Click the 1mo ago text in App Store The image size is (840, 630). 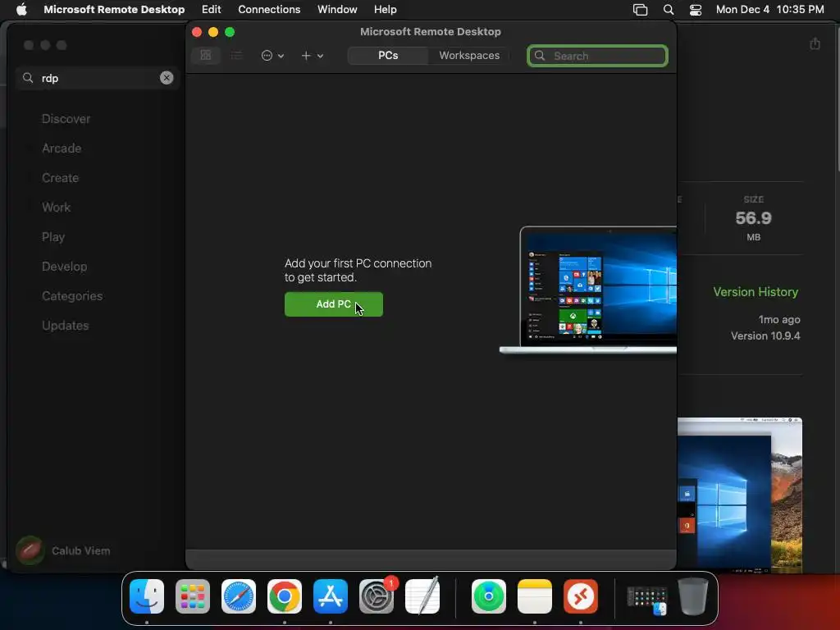[779, 320]
